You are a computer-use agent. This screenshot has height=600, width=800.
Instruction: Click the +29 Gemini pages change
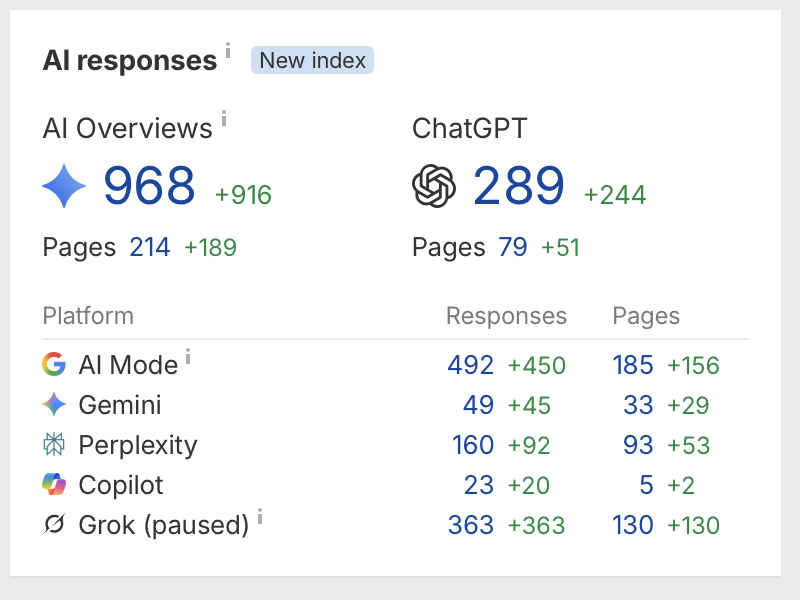coord(688,406)
